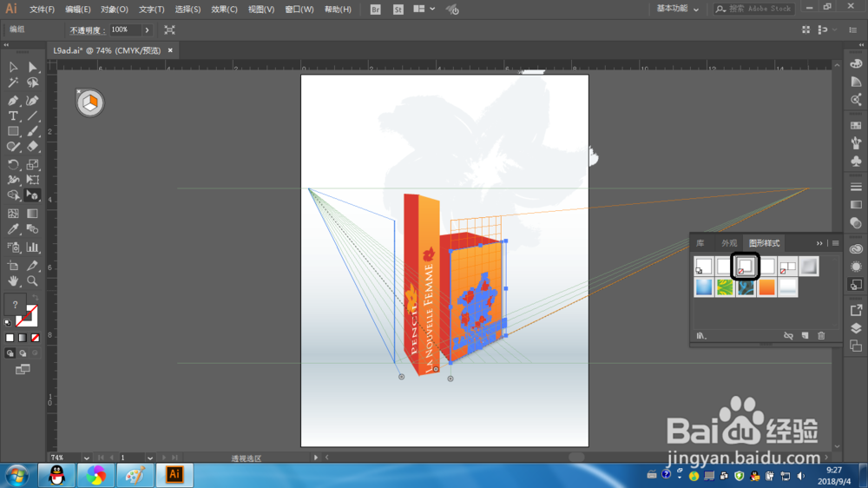Switch to the 外观 panel tab
The height and width of the screenshot is (488, 868).
[729, 243]
